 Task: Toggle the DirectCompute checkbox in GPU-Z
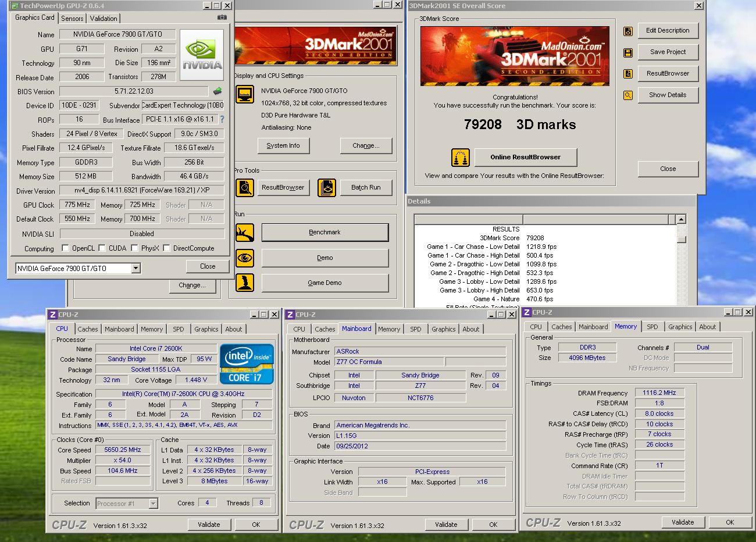click(x=166, y=248)
